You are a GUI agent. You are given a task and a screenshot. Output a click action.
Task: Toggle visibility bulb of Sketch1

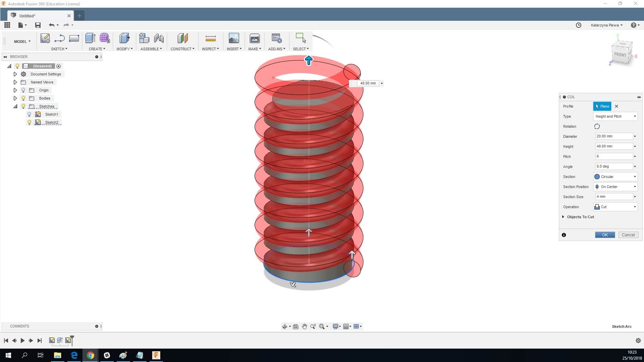(x=29, y=114)
